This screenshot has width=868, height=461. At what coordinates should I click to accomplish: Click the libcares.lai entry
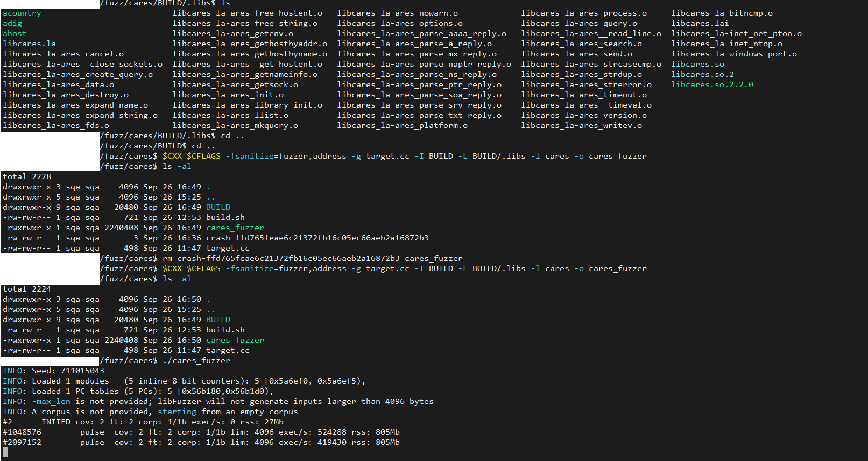click(x=700, y=23)
